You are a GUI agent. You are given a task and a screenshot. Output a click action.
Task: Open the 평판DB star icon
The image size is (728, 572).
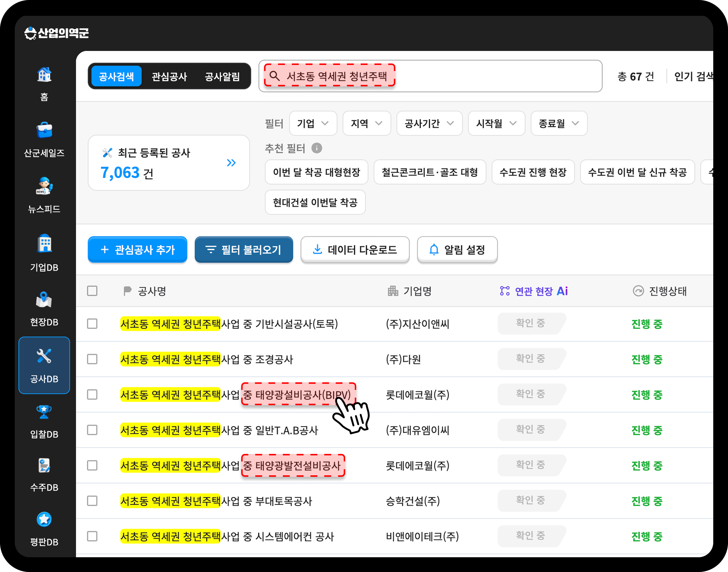[44, 519]
